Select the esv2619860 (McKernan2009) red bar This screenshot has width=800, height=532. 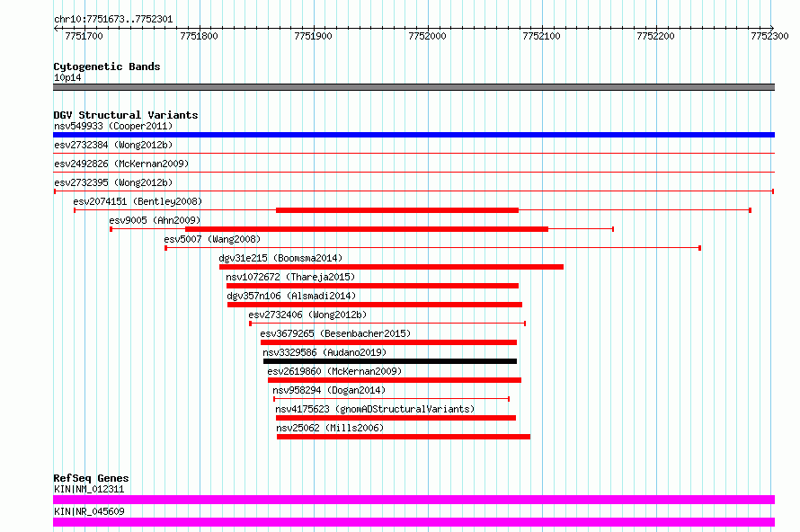(x=395, y=380)
